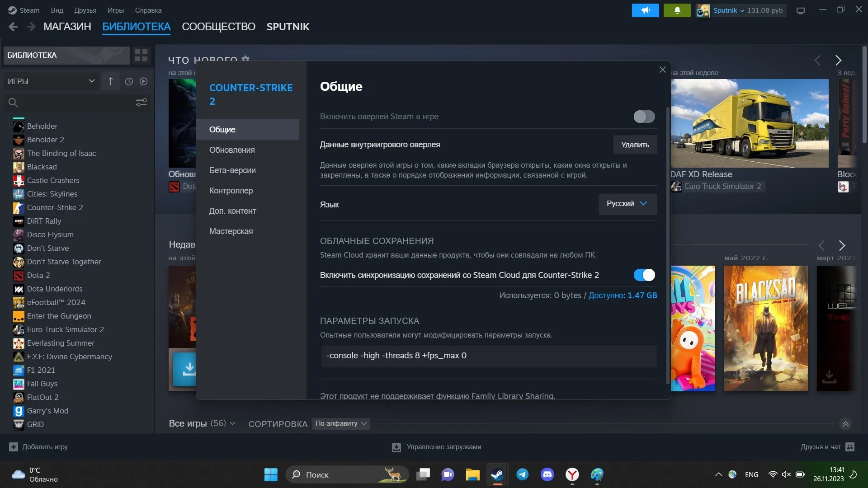Viewport: 868px width, 488px height.
Task: Open the language dropdown set to Русский
Action: [x=627, y=204]
